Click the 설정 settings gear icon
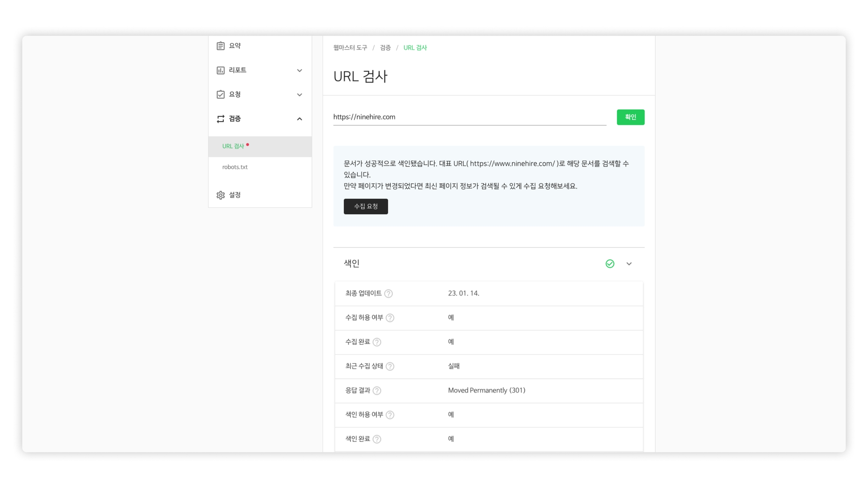868x488 pixels. point(220,195)
